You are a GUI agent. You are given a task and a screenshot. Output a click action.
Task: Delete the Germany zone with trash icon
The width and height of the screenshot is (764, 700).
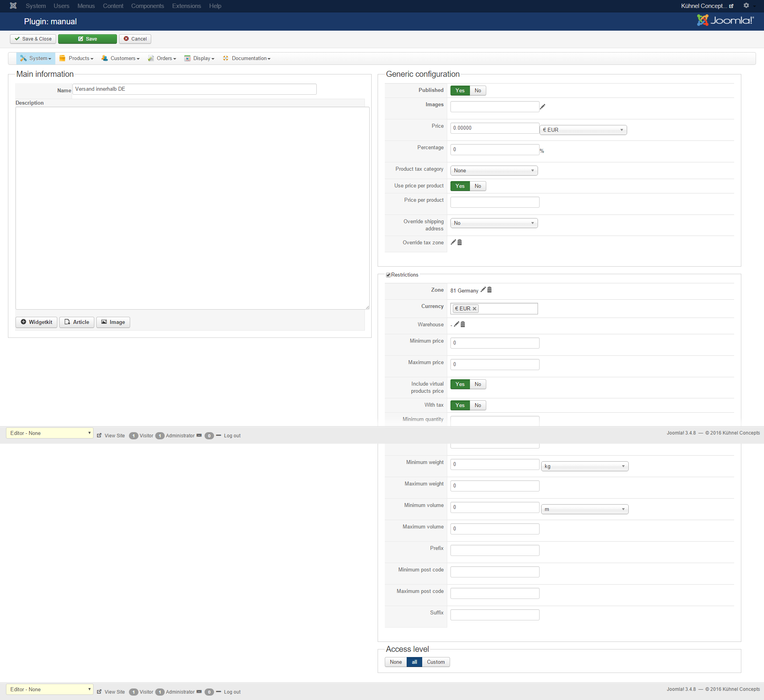click(x=489, y=290)
